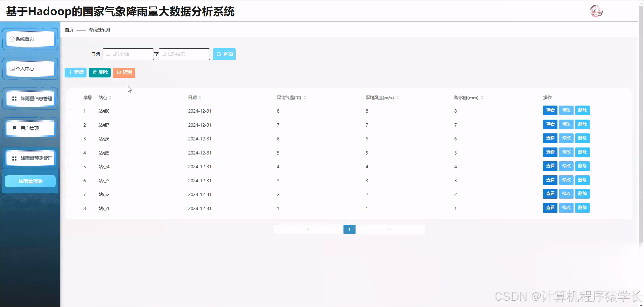Select the flag icon for 用户管理
This screenshot has height=307, width=644.
click(x=14, y=128)
